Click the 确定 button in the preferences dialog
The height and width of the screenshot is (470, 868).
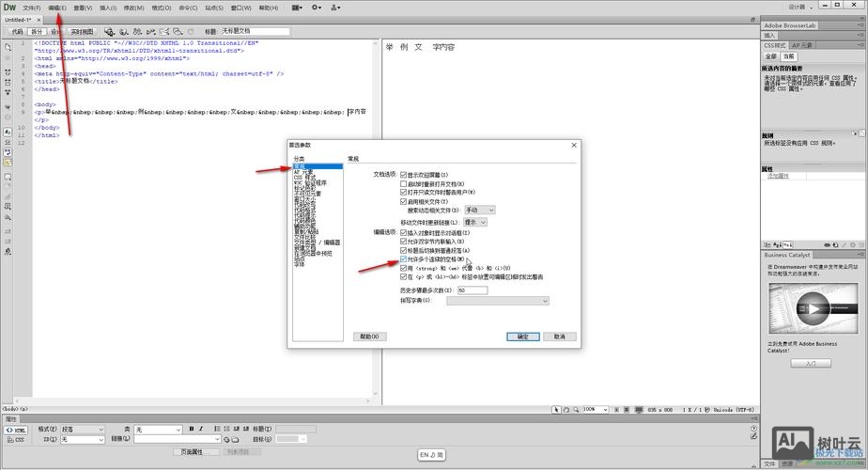522,337
